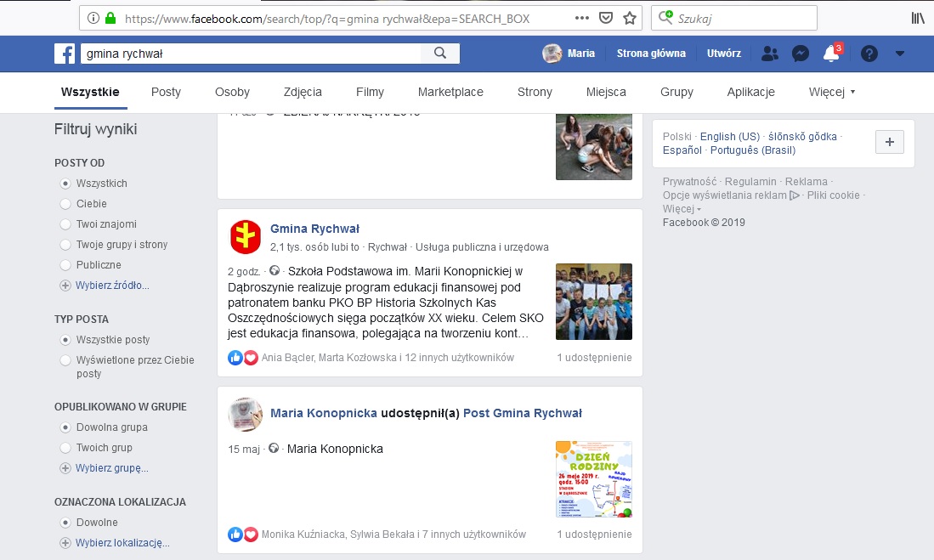934x560 pixels.
Task: Open the Prywatność footer link
Action: coord(690,182)
